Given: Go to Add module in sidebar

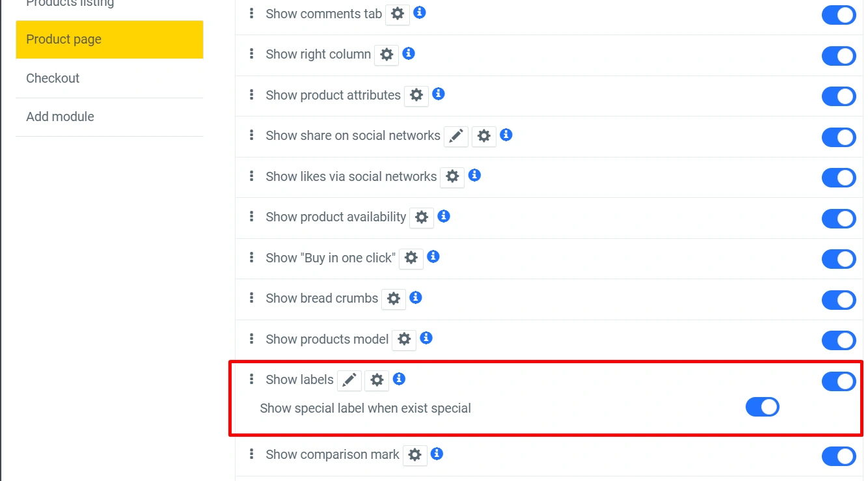Looking at the screenshot, I should [60, 117].
